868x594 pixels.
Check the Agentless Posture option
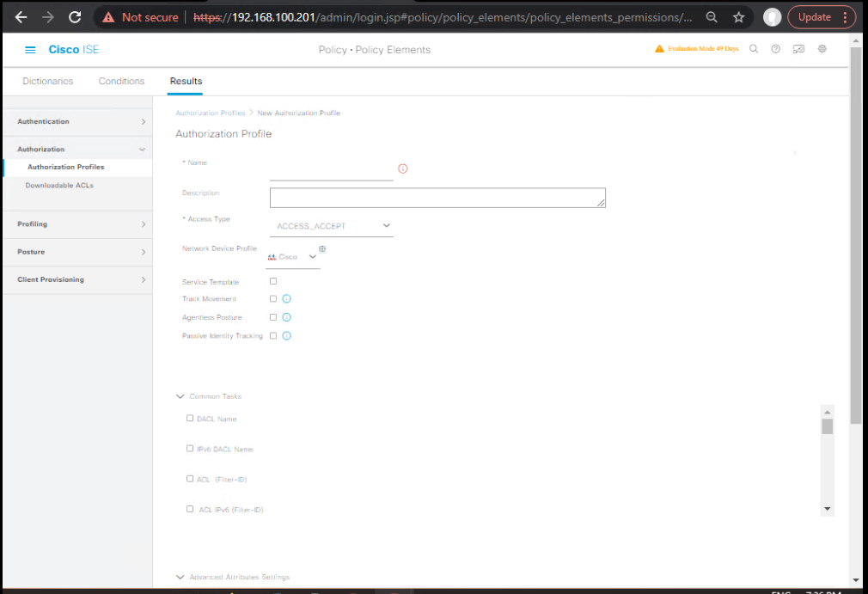point(273,317)
